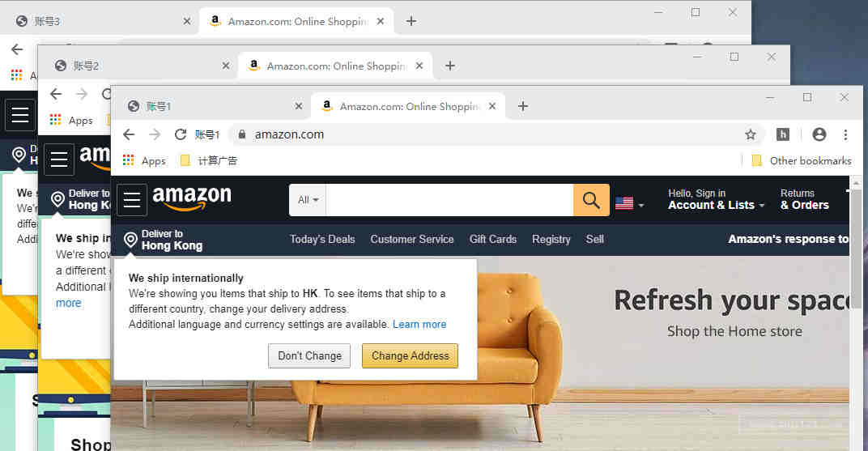868x451 pixels.
Task: Click the Change Address button
Action: [411, 355]
